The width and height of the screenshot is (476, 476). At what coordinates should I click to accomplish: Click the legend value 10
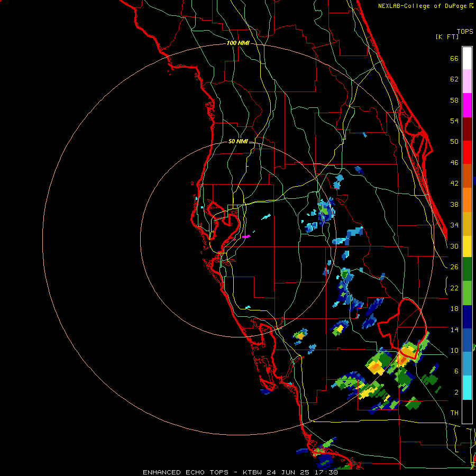pos(454,350)
